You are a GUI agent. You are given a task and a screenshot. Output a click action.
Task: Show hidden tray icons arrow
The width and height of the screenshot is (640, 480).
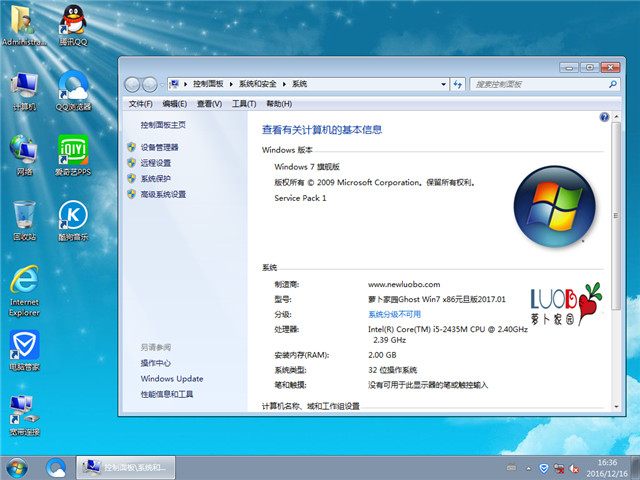(x=528, y=469)
